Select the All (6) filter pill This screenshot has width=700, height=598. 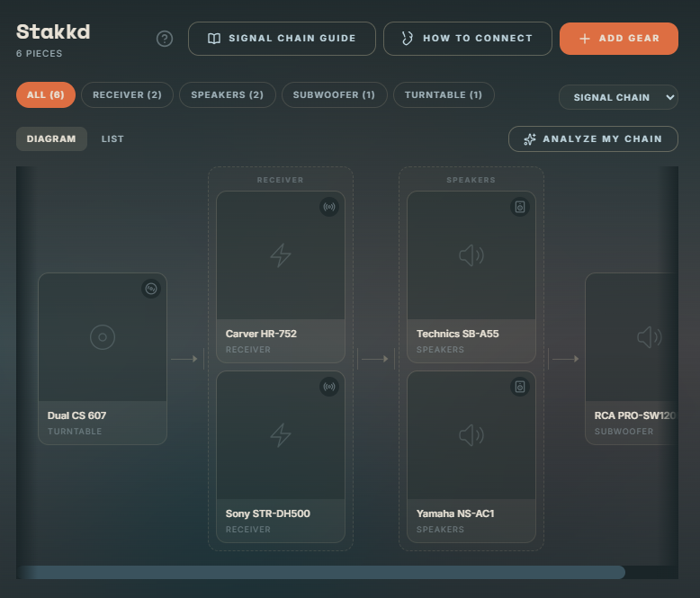tap(46, 94)
